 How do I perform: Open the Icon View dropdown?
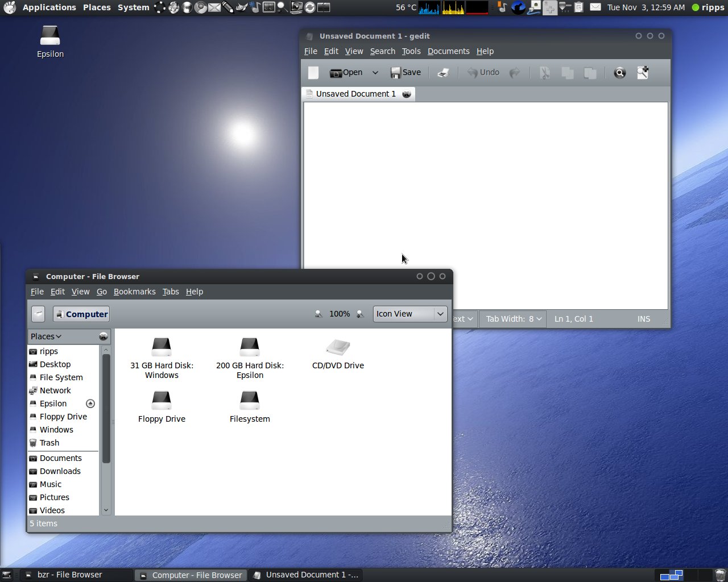coord(410,314)
